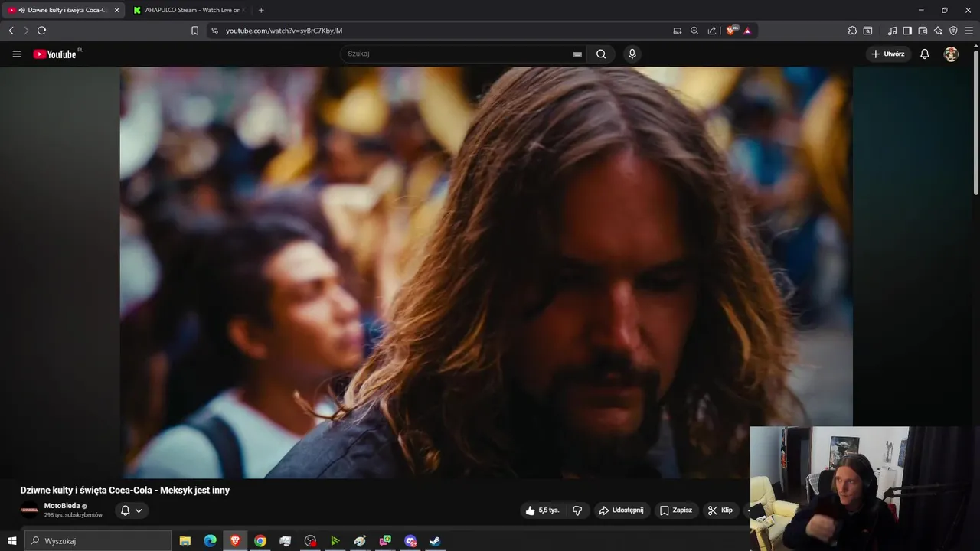Open the account avatar menu

(x=951, y=54)
